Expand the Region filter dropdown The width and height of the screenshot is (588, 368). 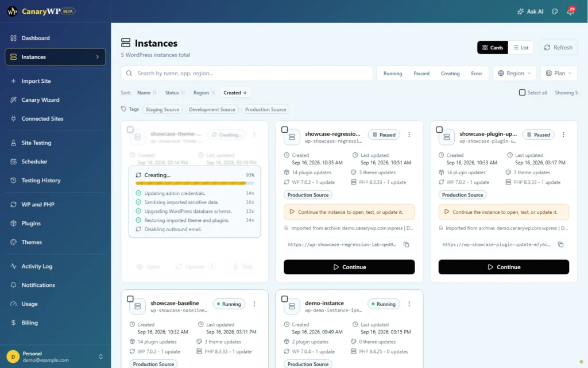click(514, 73)
